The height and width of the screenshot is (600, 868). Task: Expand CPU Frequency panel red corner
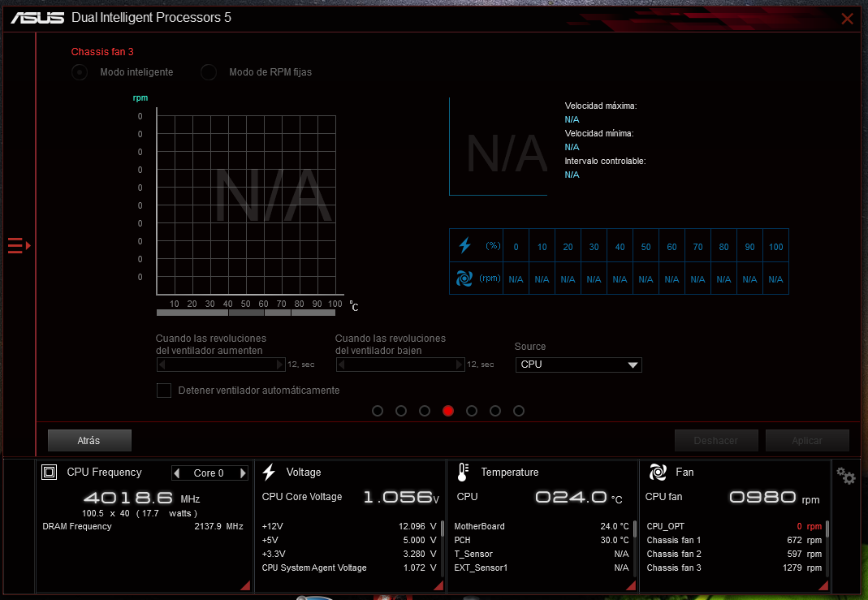pyautogui.click(x=245, y=585)
